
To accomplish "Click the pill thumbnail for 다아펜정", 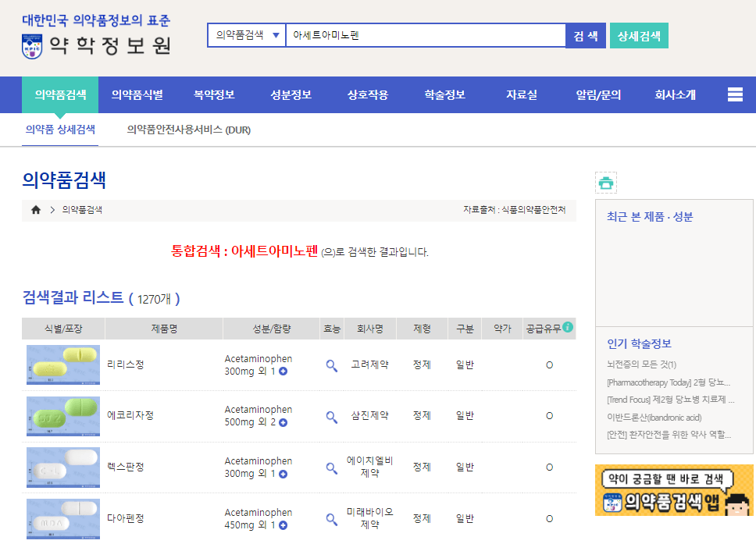I will [x=62, y=517].
